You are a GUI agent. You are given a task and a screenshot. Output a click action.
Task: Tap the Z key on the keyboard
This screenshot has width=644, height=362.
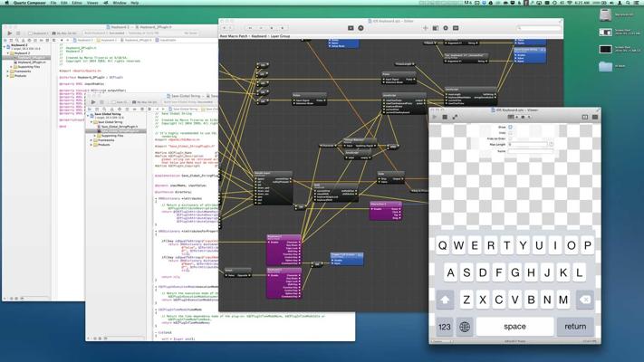[x=466, y=300]
